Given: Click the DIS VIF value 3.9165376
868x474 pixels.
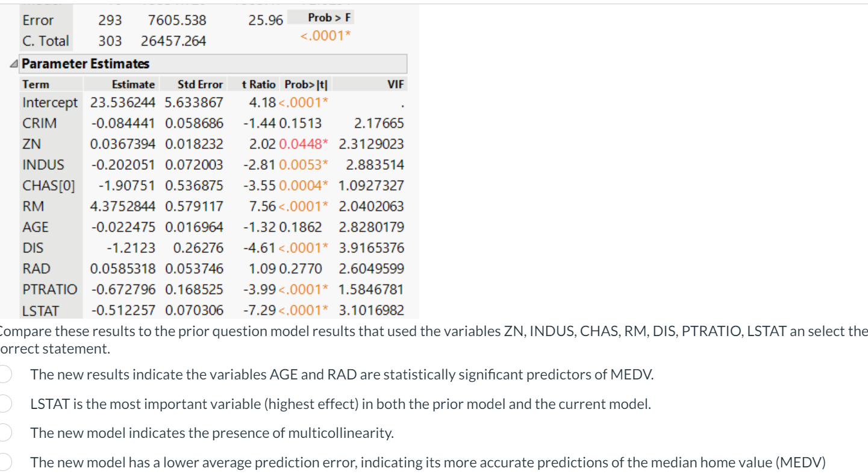Looking at the screenshot, I should pyautogui.click(x=372, y=248).
